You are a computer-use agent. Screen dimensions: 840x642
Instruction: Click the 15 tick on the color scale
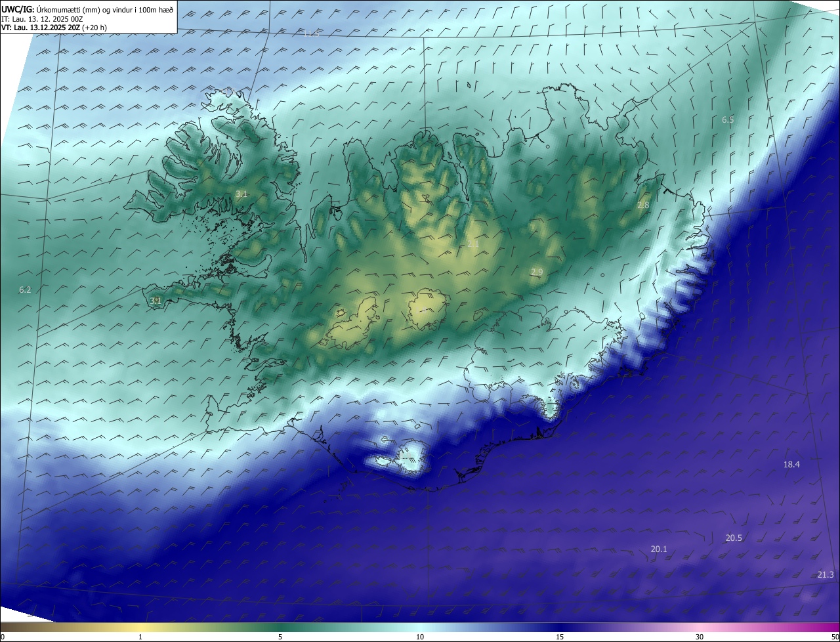[560, 637]
